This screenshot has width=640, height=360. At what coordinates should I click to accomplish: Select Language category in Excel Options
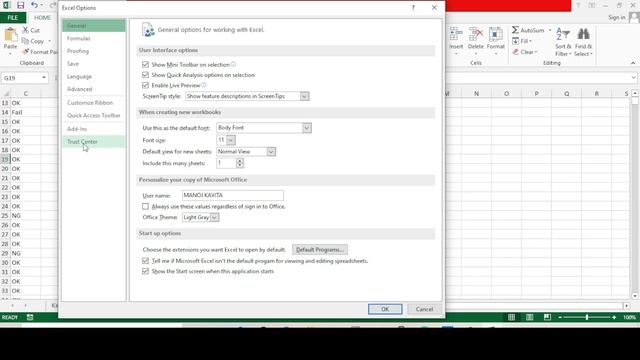[x=93, y=76]
